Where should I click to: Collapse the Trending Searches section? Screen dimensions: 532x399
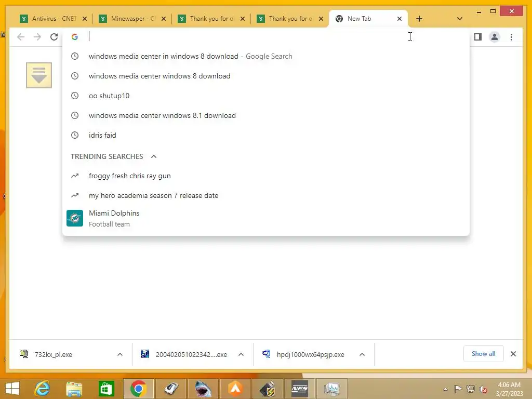(154, 156)
